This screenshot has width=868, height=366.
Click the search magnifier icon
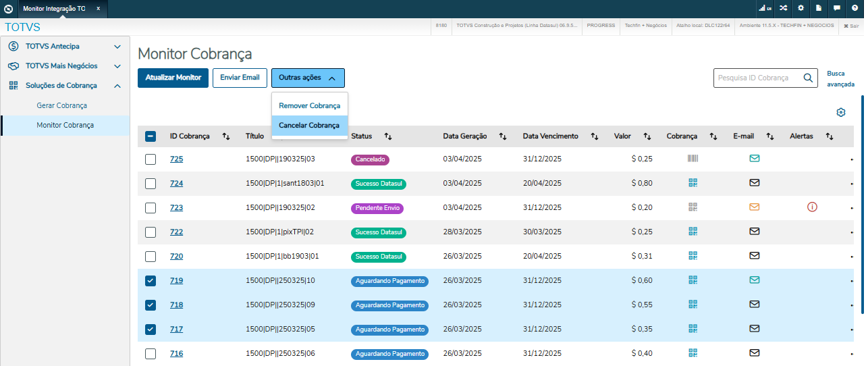coord(808,78)
